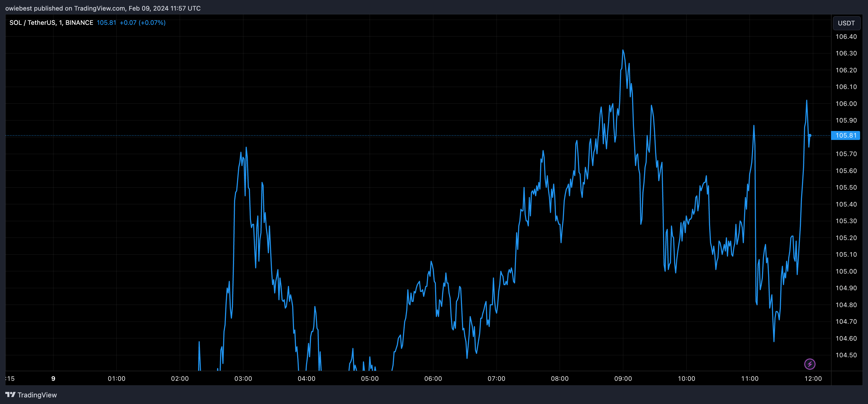868x404 pixels.
Task: Click the 106.40 price scale label
Action: pos(846,36)
